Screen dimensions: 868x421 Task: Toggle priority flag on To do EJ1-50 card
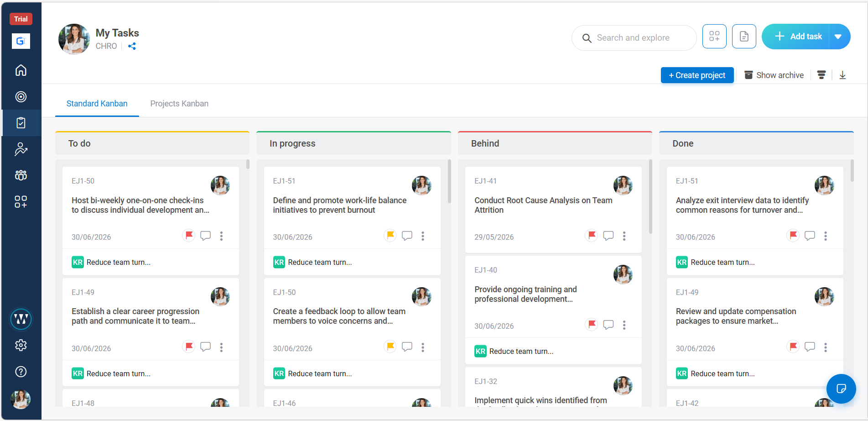(189, 236)
